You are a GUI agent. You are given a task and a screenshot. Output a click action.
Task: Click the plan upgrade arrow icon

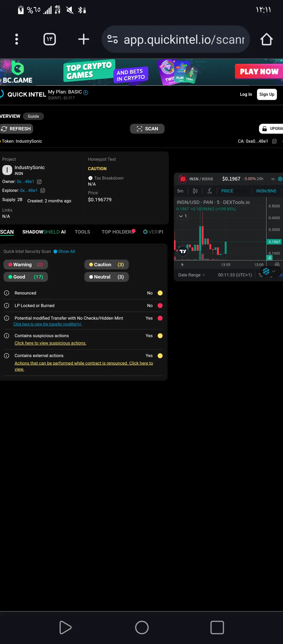pos(86,92)
